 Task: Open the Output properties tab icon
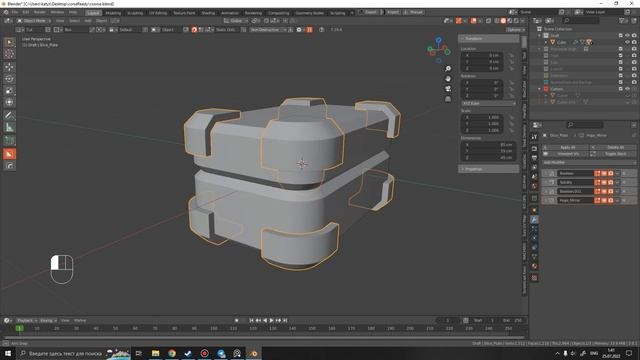[534, 158]
